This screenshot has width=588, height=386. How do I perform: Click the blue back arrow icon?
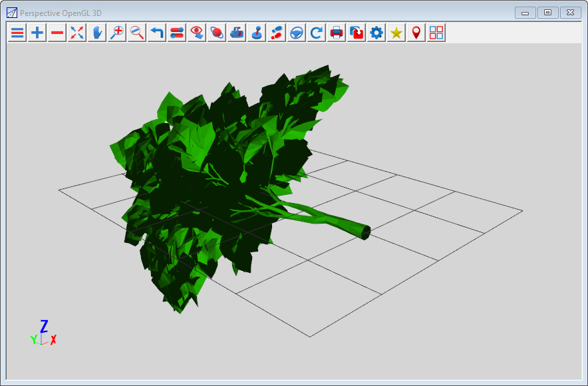click(157, 33)
